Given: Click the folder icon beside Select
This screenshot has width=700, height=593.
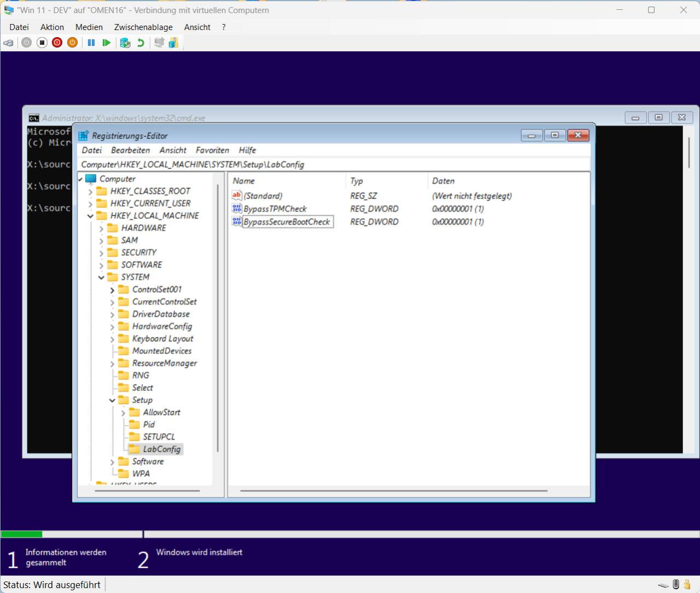Looking at the screenshot, I should tap(124, 387).
